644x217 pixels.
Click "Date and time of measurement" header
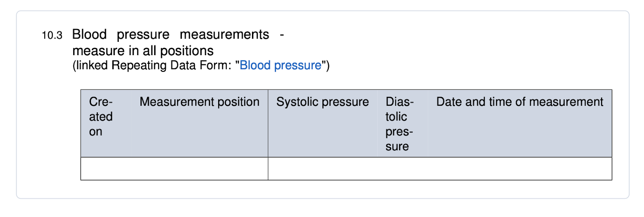point(519,102)
